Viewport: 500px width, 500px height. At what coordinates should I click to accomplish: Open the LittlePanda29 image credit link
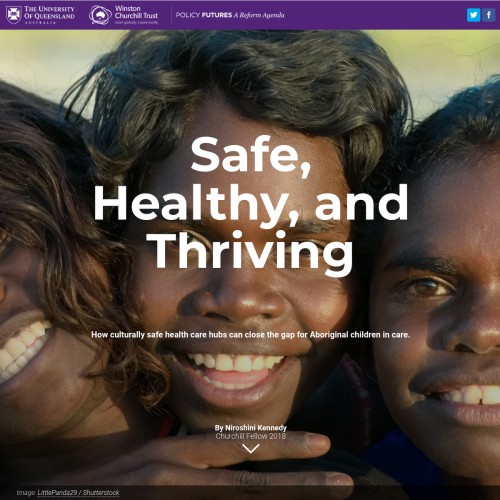click(x=57, y=493)
